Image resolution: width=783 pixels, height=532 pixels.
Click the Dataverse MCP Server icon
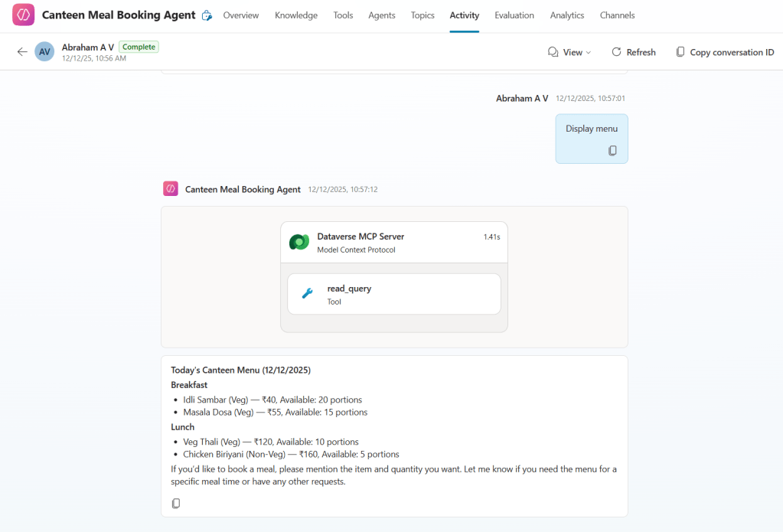coord(299,242)
